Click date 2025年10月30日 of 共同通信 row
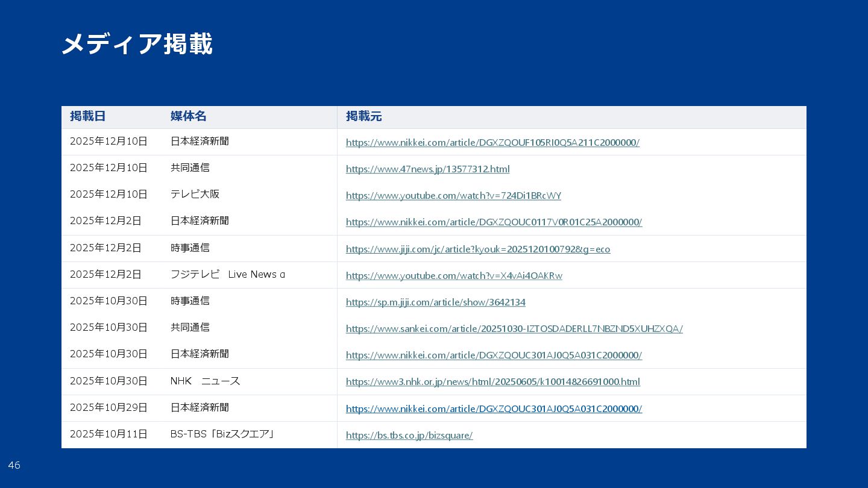Image resolution: width=868 pixels, height=488 pixels. click(108, 327)
